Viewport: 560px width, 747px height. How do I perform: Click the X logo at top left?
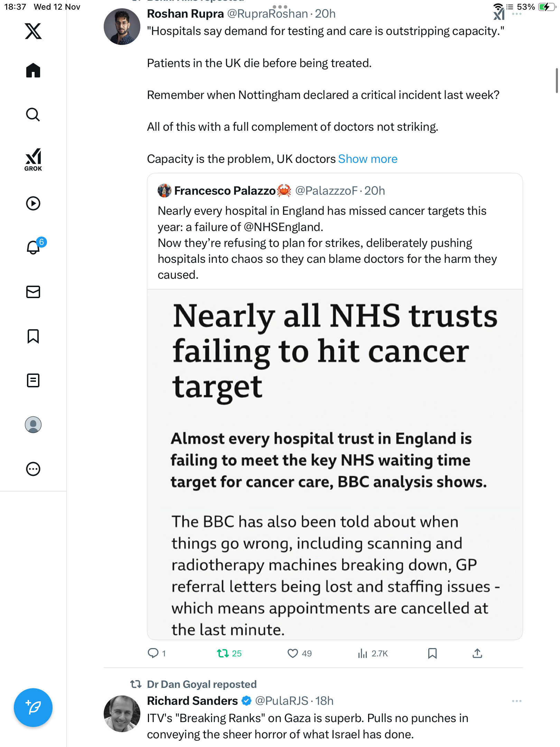[x=33, y=31]
